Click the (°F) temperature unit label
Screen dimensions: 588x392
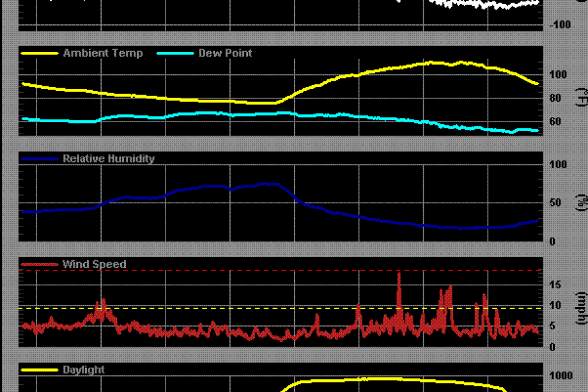581,97
